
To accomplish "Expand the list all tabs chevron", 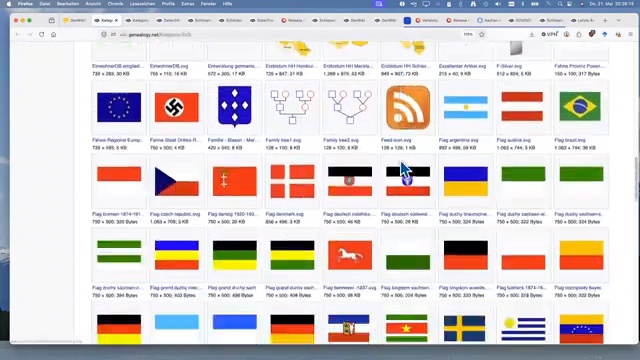I will pyautogui.click(x=618, y=20).
